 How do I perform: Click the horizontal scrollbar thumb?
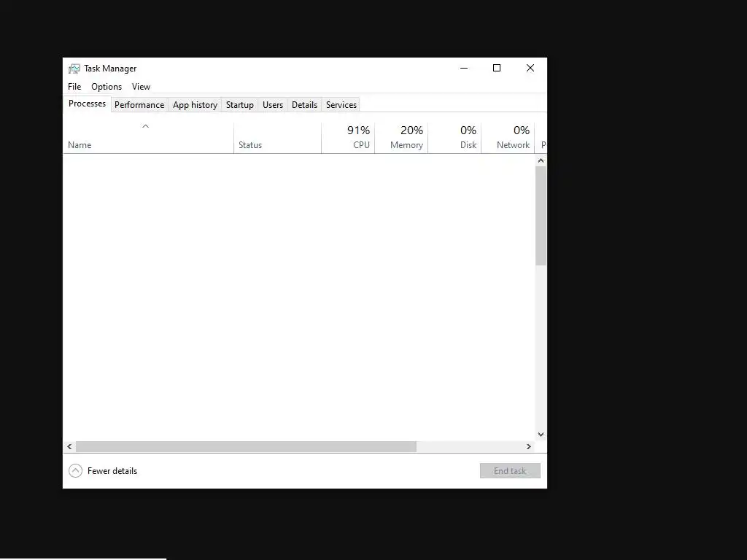pos(246,447)
